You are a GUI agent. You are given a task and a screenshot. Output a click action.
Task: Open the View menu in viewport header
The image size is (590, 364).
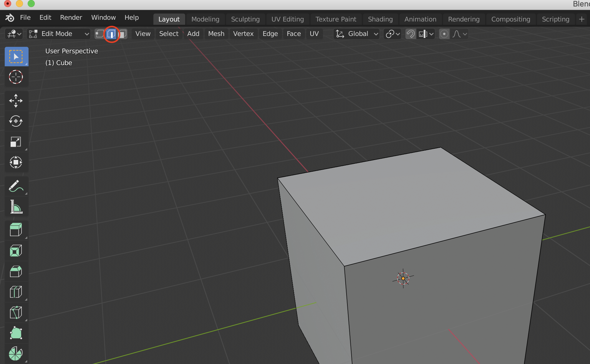143,34
